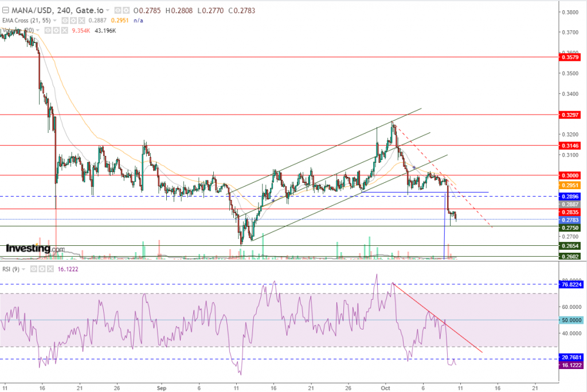
Task: Collapse the MANA/USD chart legend
Action: 6,10
